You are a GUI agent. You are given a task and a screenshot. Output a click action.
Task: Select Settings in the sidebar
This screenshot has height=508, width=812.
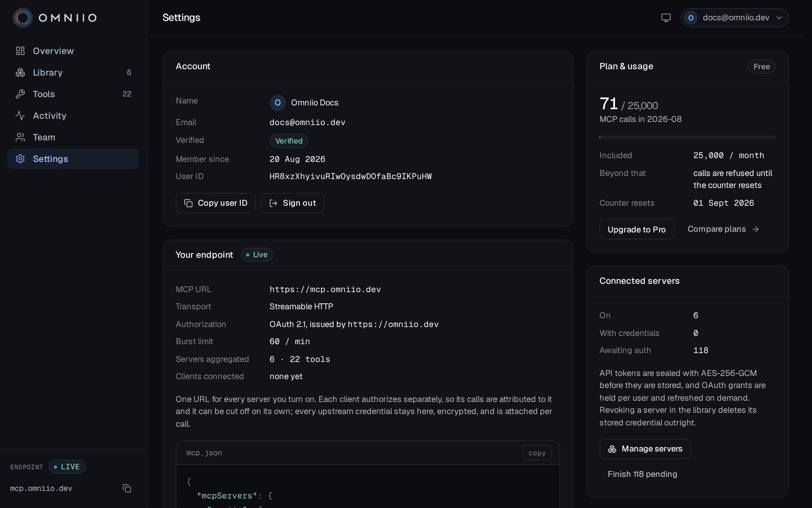tap(73, 158)
